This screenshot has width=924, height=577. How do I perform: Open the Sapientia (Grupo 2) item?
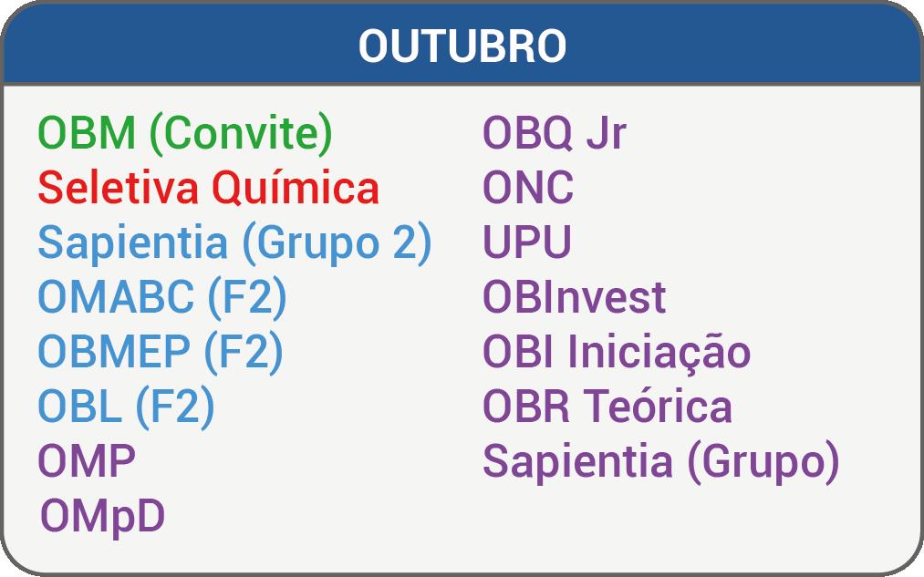click(234, 243)
